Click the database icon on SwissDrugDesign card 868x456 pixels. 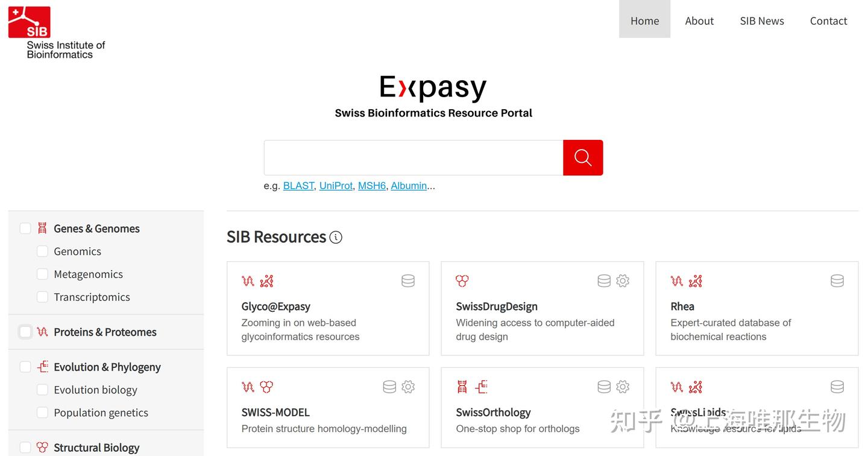pos(604,280)
